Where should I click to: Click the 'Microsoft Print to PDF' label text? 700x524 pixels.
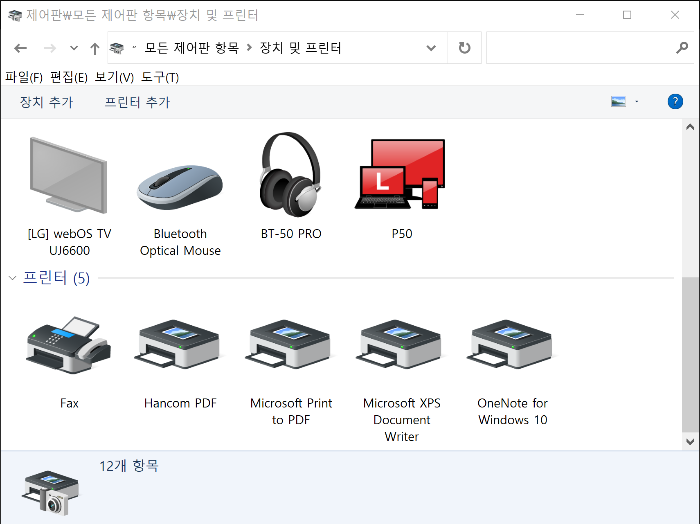(x=291, y=411)
